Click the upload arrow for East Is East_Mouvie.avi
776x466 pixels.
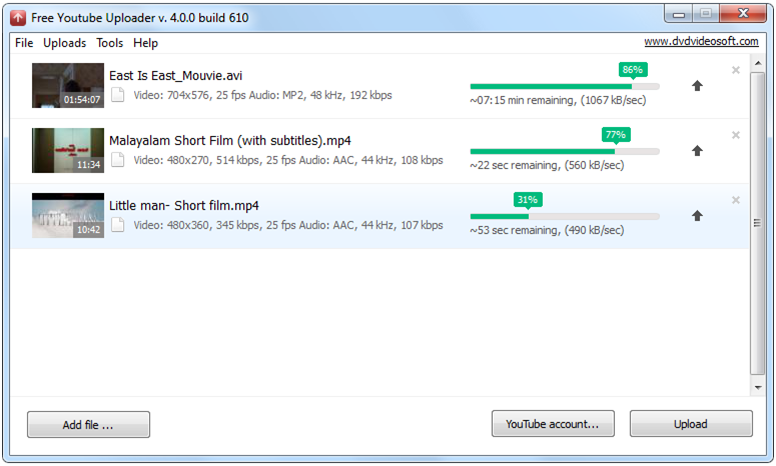pyautogui.click(x=697, y=86)
